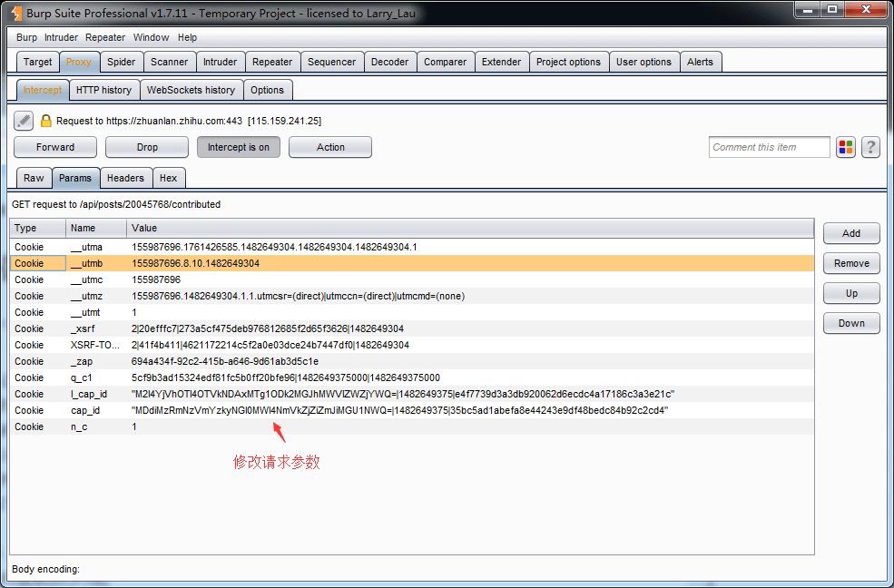
Task: Click the cap_id cookie value cell
Action: click(470, 410)
